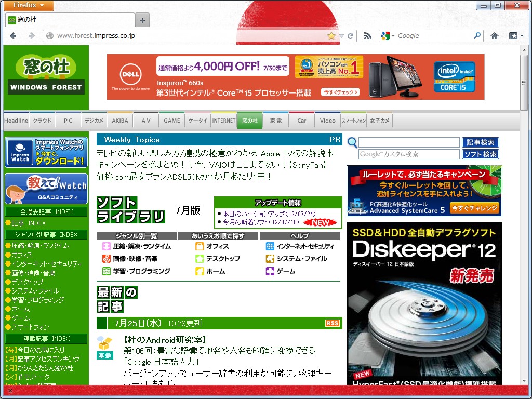Open the ゲーム category icon
The image size is (532, 399).
(271, 271)
